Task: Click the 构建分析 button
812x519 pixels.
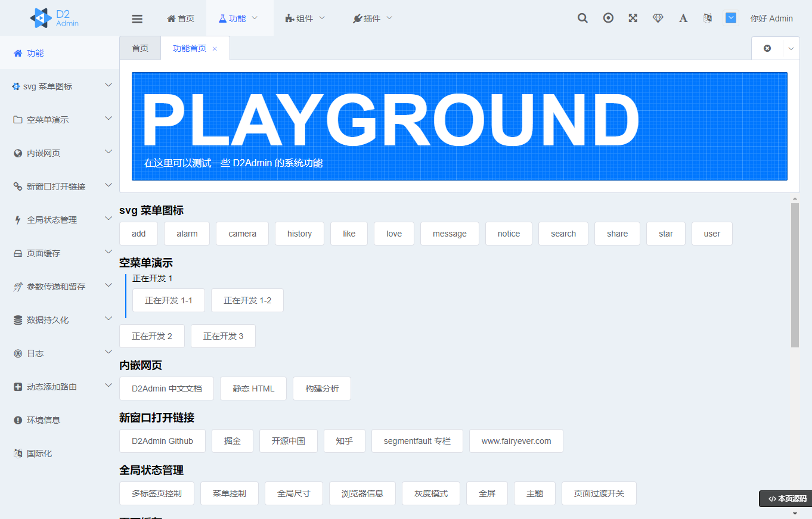Action: 322,389
